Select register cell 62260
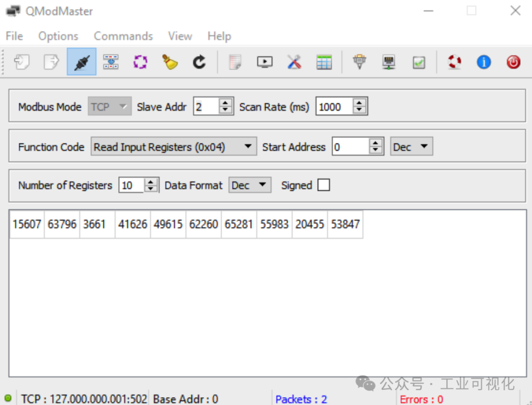Image resolution: width=532 pixels, height=405 pixels. pos(203,224)
